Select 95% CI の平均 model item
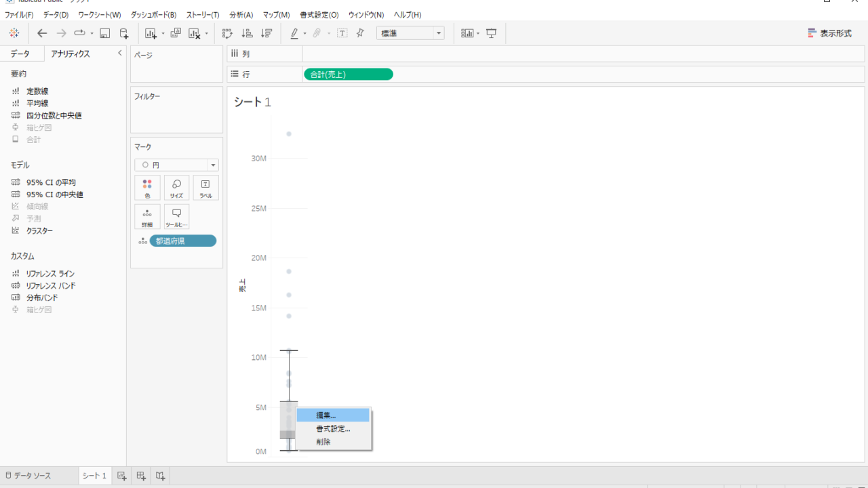Viewport: 868px width, 488px height. tap(51, 182)
